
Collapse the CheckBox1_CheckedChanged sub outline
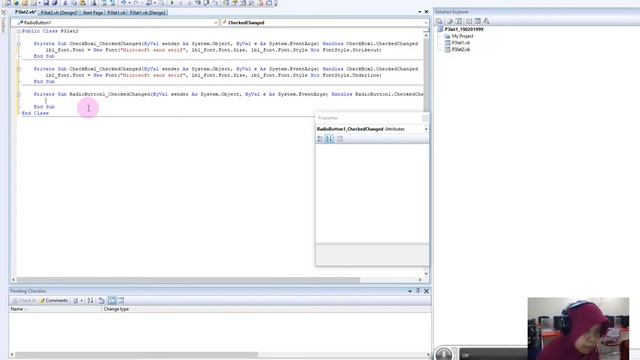coord(19,44)
